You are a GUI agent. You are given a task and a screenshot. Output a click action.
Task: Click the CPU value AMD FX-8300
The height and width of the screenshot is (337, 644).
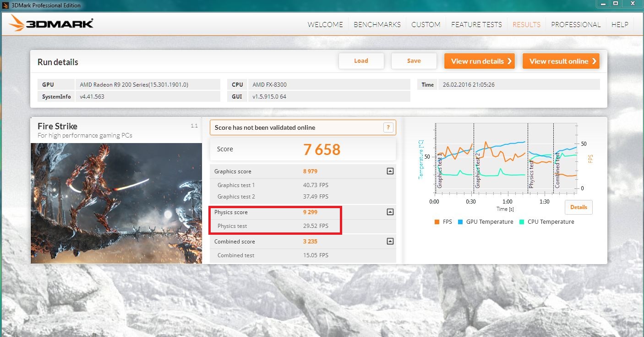(x=270, y=85)
